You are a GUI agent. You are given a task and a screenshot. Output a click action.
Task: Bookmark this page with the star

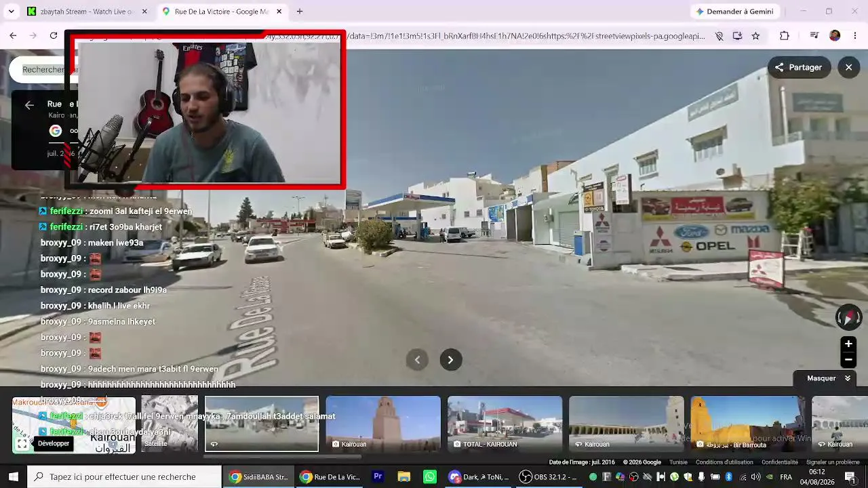(755, 36)
